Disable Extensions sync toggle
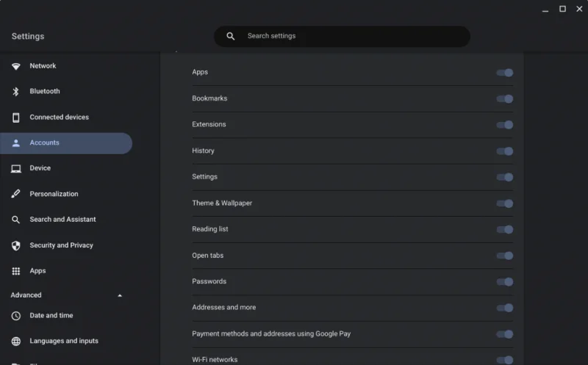The image size is (588, 365). (505, 125)
